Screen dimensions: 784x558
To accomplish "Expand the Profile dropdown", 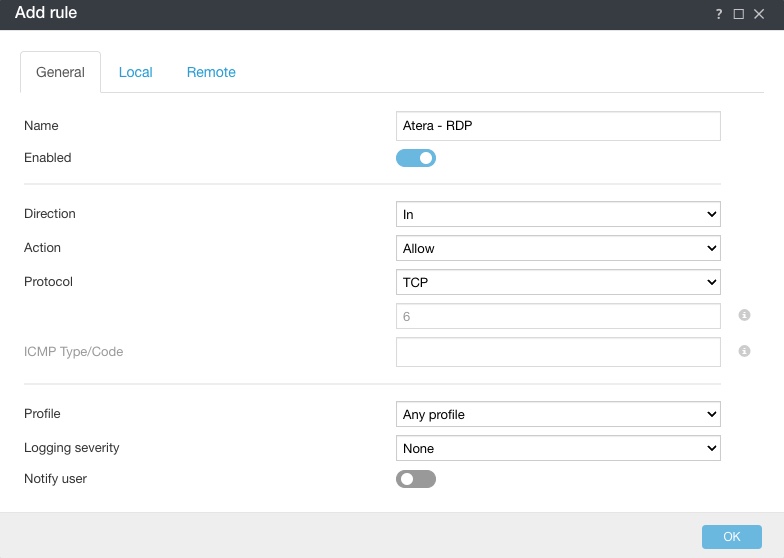I will click(x=558, y=414).
